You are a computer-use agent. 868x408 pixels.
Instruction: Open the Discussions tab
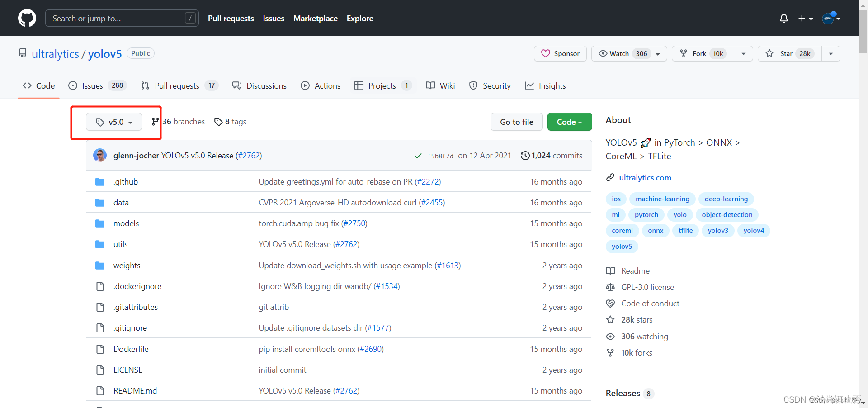click(x=259, y=85)
